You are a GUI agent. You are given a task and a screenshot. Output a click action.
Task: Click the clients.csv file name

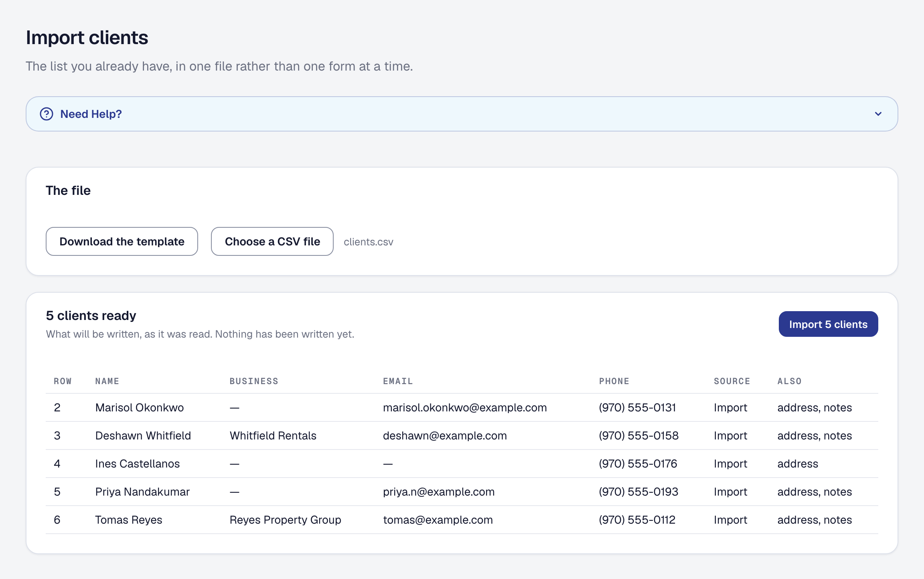click(369, 242)
